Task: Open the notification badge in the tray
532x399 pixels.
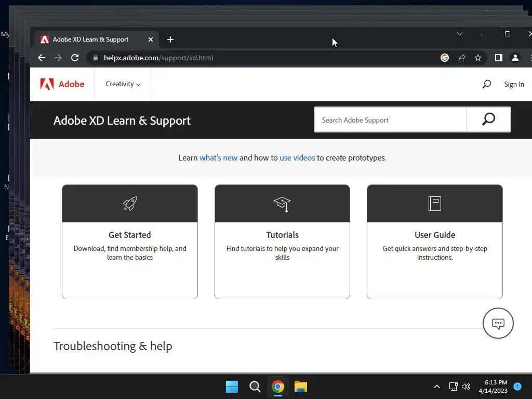Action: [517, 387]
